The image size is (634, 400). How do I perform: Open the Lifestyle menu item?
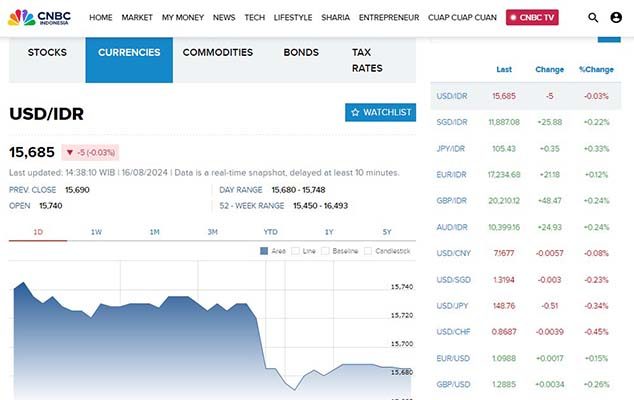(293, 18)
